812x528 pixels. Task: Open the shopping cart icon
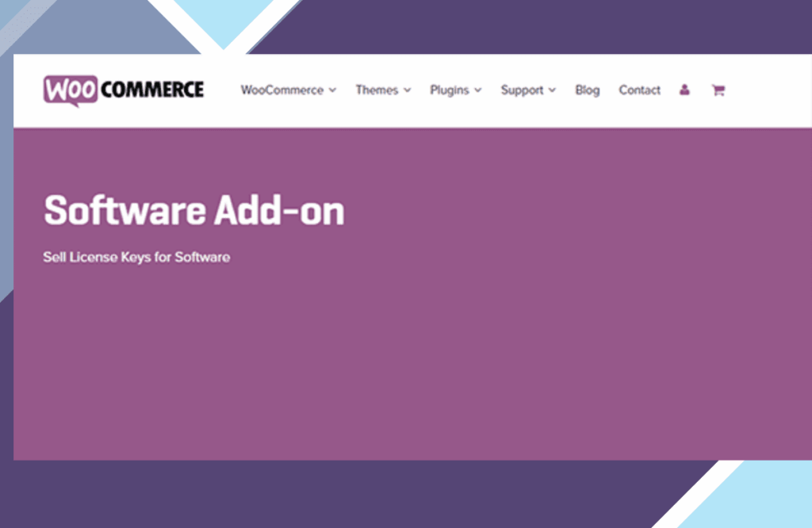(718, 90)
